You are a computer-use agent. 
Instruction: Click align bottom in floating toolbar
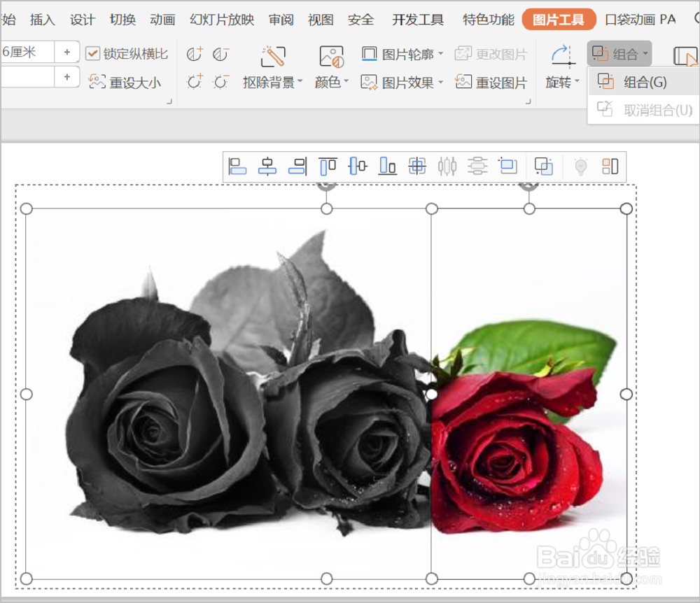[388, 166]
